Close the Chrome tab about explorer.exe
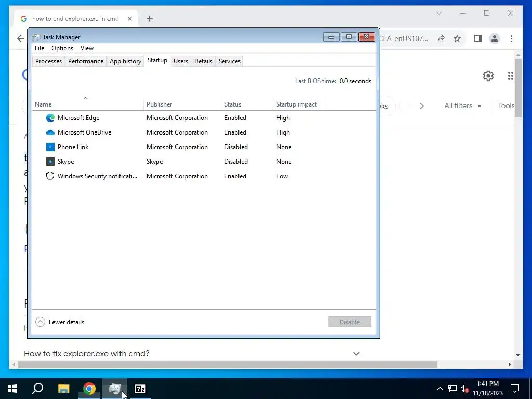 pos(129,19)
